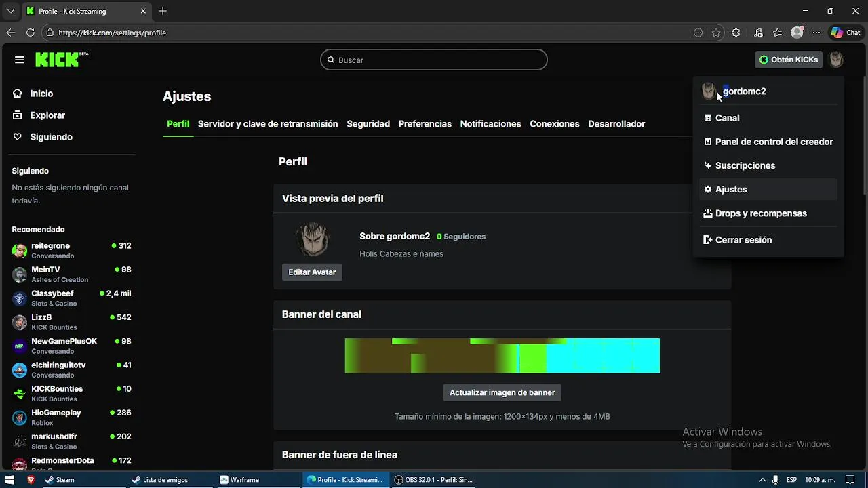Click Explorar sidebar link
This screenshot has width=868, height=488.
tap(47, 115)
